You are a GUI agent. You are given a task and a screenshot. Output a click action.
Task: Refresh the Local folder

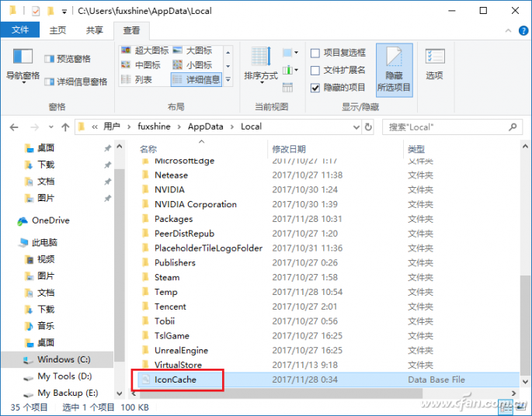click(368, 127)
